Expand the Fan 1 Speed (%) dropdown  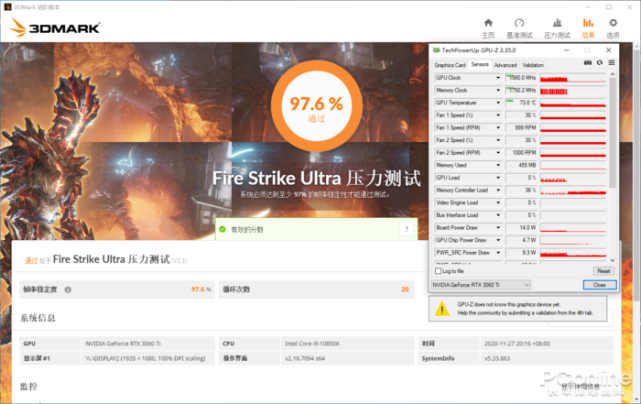point(498,115)
